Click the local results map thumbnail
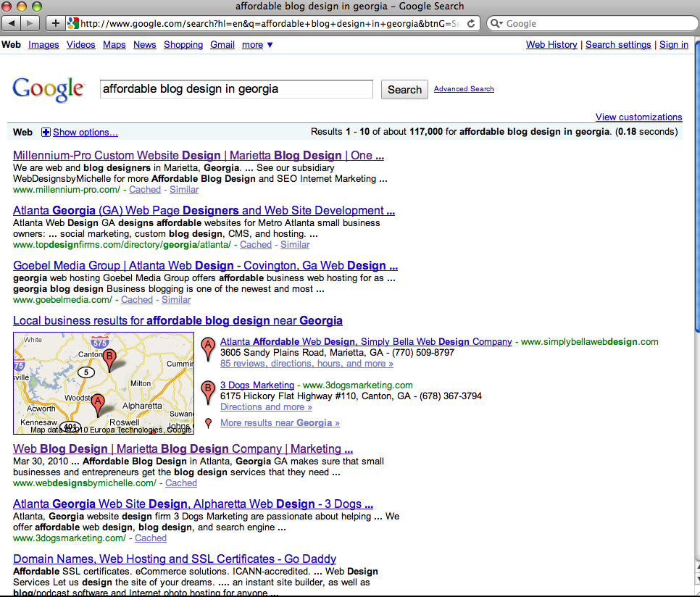 pos(104,383)
